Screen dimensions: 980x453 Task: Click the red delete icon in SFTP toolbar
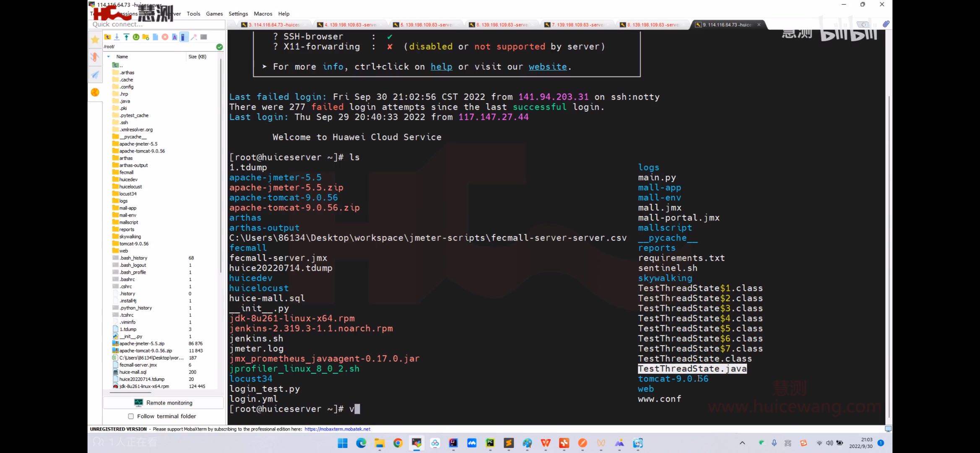(165, 37)
